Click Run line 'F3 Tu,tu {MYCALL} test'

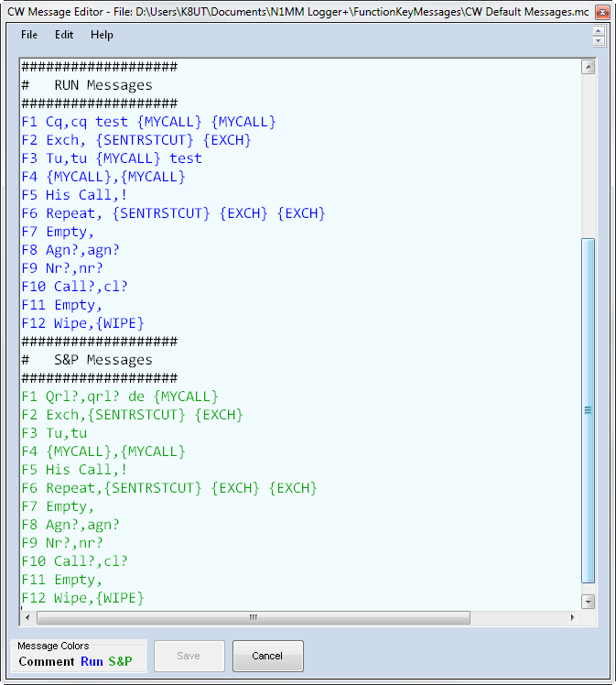tap(112, 158)
